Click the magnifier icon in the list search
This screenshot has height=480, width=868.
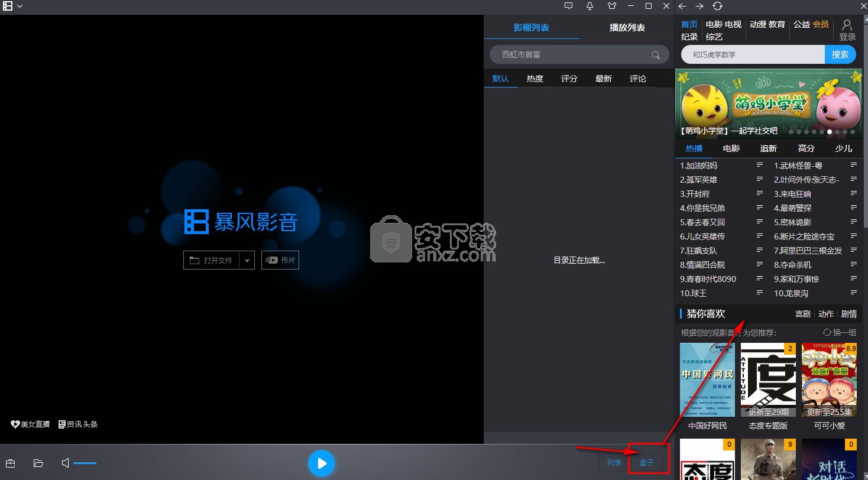(x=656, y=55)
